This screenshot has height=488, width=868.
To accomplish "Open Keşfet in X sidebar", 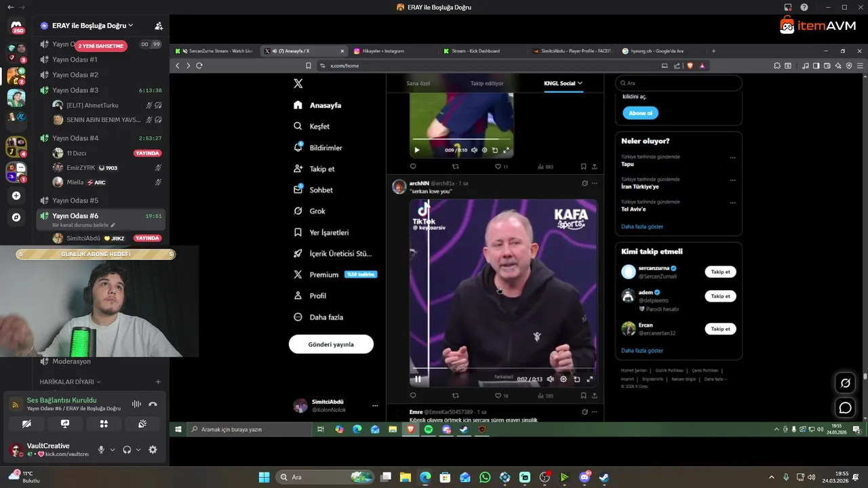I will point(311,126).
